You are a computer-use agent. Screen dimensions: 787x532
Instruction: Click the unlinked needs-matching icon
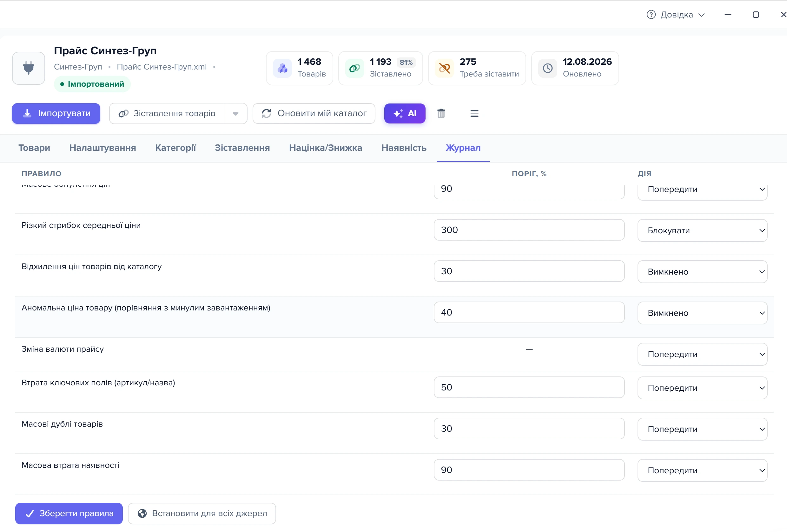pos(444,69)
